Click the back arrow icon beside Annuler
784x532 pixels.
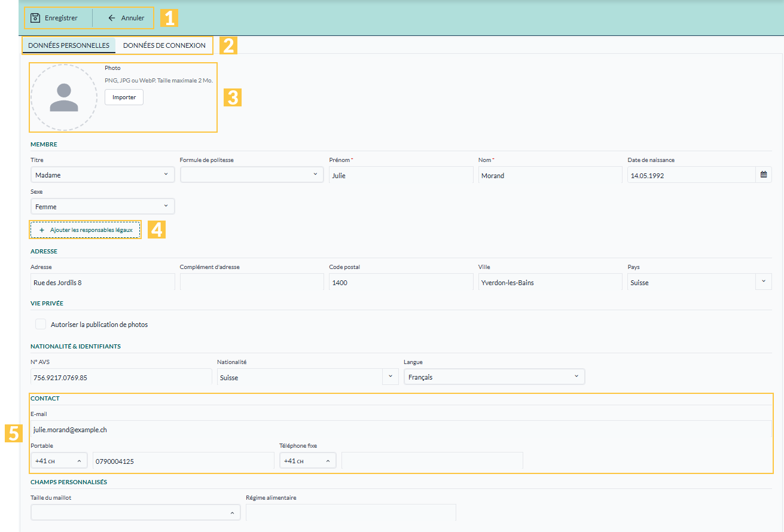click(x=112, y=18)
